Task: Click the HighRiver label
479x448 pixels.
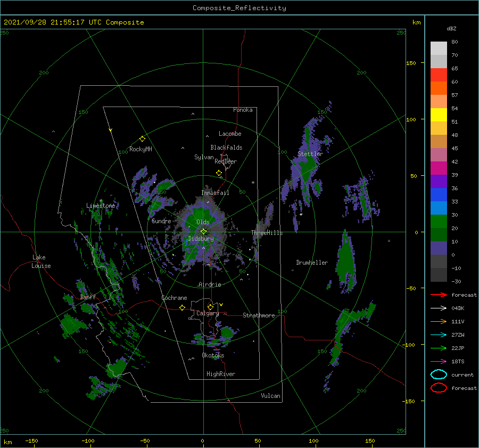Action: [221, 374]
